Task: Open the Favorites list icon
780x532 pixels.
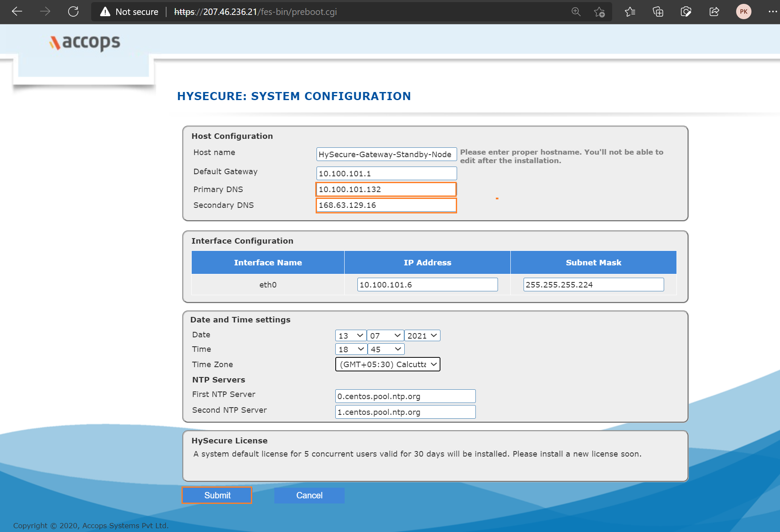Action: pos(630,12)
